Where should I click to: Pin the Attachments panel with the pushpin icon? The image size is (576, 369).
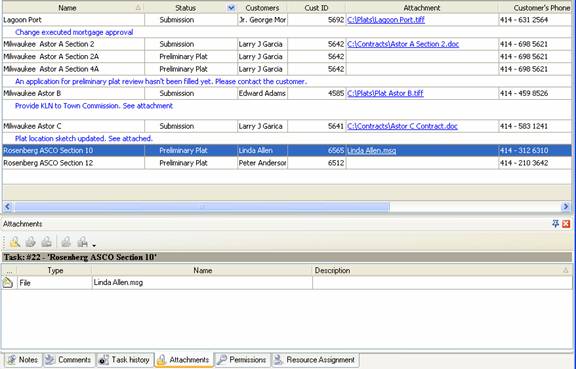pos(555,223)
